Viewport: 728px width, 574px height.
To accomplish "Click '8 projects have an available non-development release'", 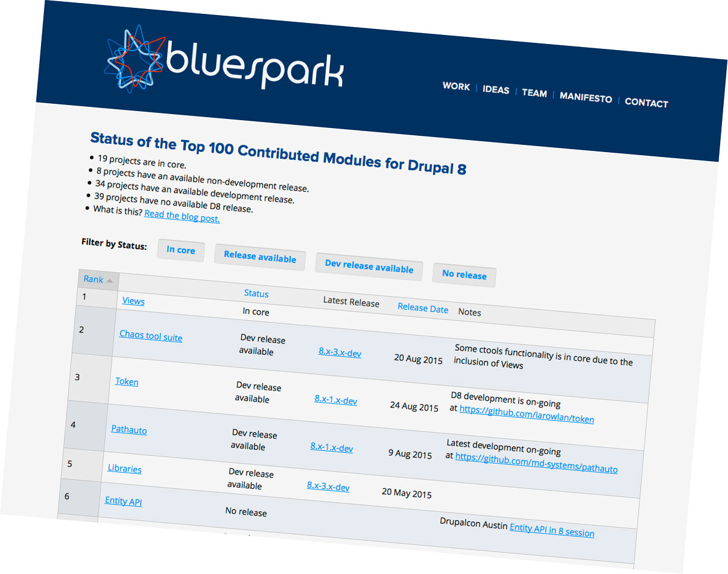I will click(202, 180).
